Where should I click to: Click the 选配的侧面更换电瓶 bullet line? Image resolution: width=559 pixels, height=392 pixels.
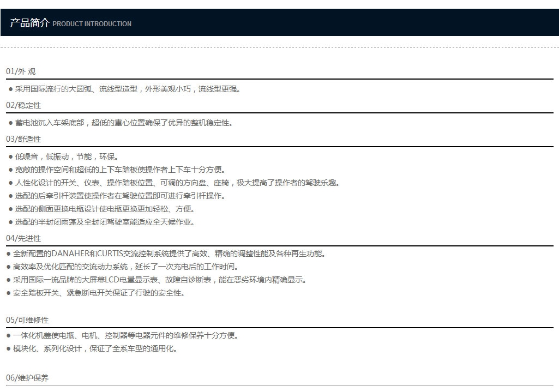point(101,209)
